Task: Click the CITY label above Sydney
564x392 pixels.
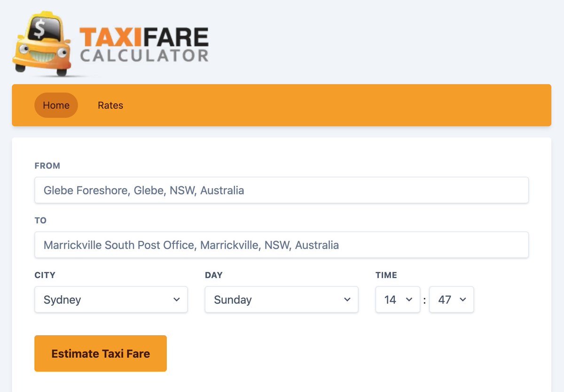Action: point(45,275)
